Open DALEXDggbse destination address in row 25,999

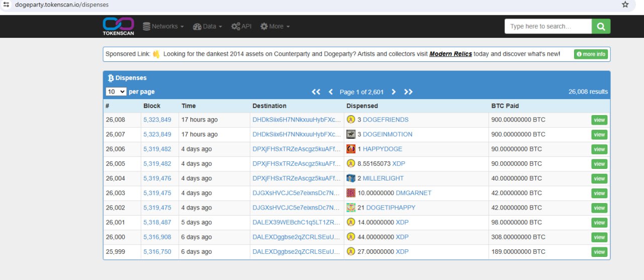pos(296,251)
